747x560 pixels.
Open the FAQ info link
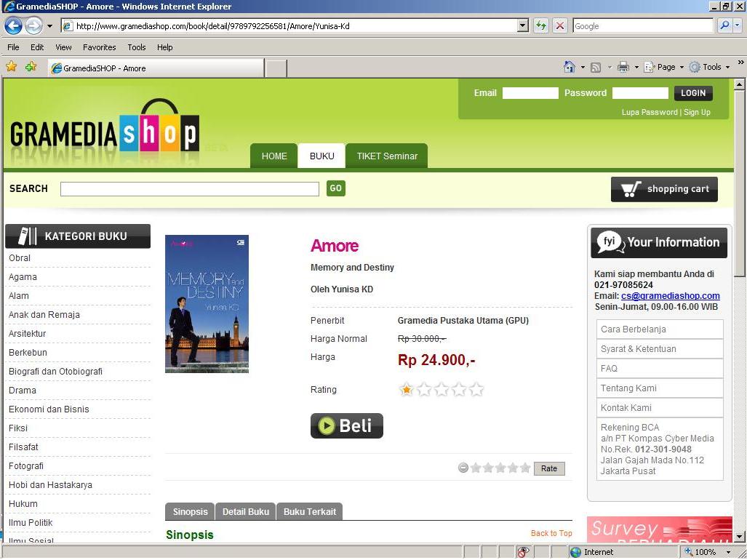coord(660,368)
